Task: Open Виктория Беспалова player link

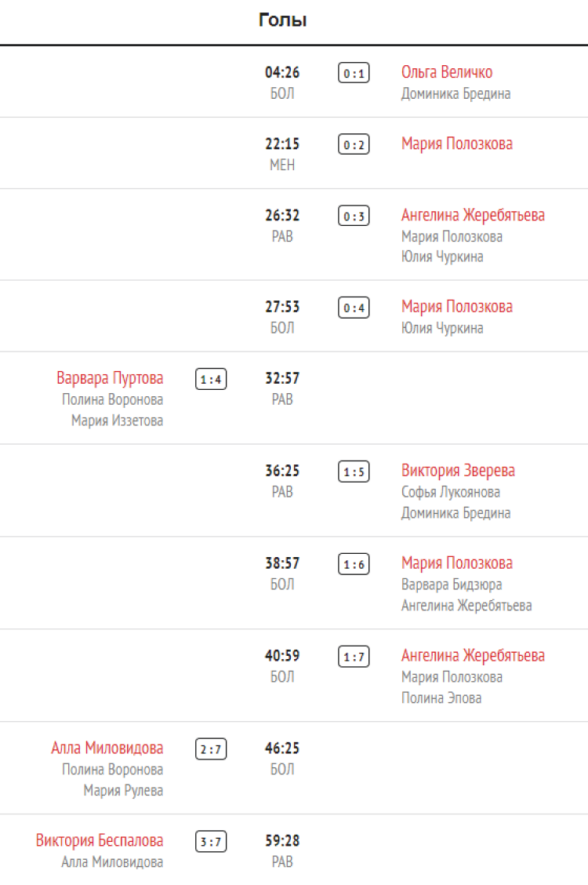Action: [x=100, y=840]
